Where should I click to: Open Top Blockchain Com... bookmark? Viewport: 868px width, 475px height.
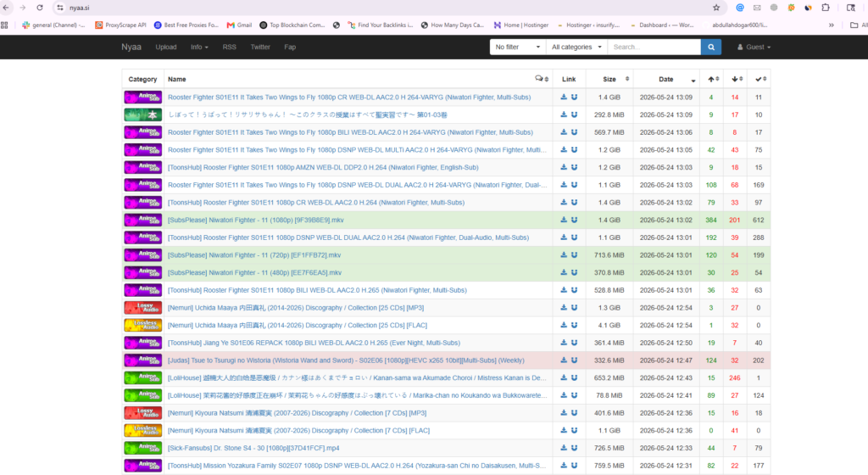click(x=292, y=25)
